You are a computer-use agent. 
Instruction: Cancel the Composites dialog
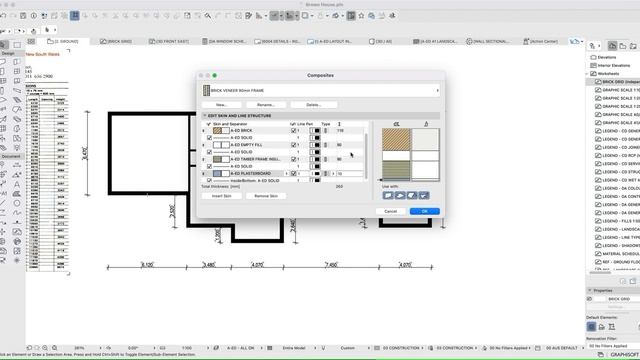391,211
